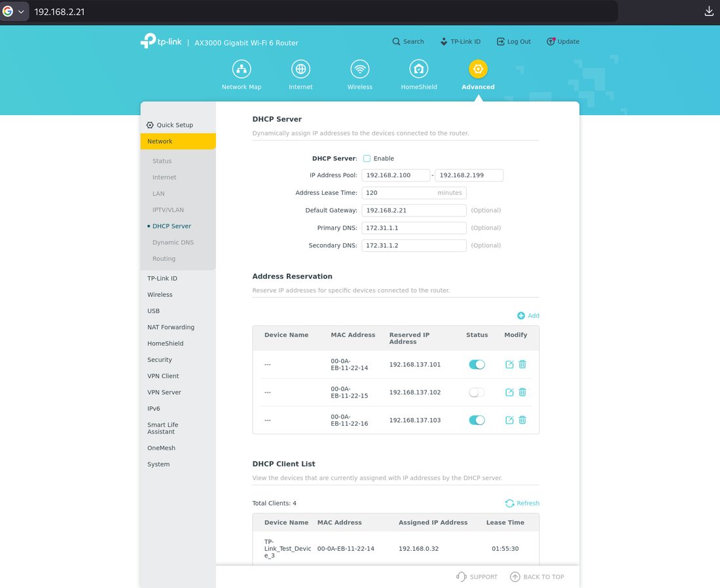This screenshot has height=588, width=720.
Task: Delete reservation for 192.168.137.102
Action: pyautogui.click(x=522, y=392)
